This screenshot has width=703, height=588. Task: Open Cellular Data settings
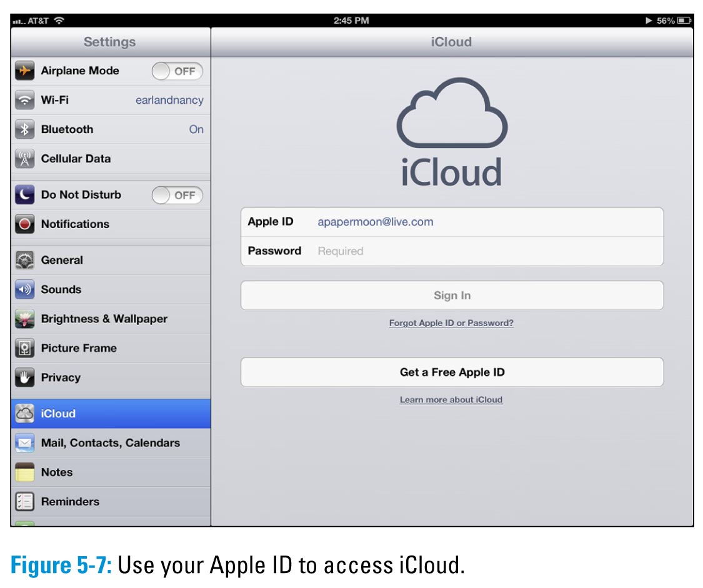tap(111, 159)
